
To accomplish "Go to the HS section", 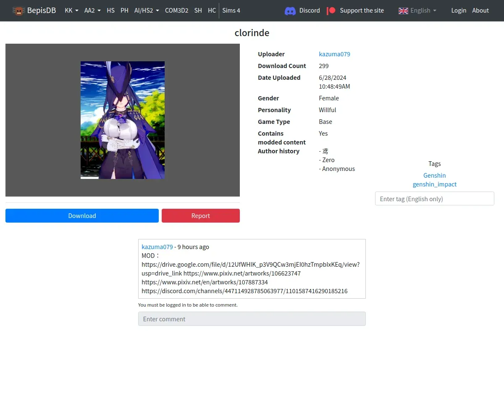I will (x=110, y=10).
